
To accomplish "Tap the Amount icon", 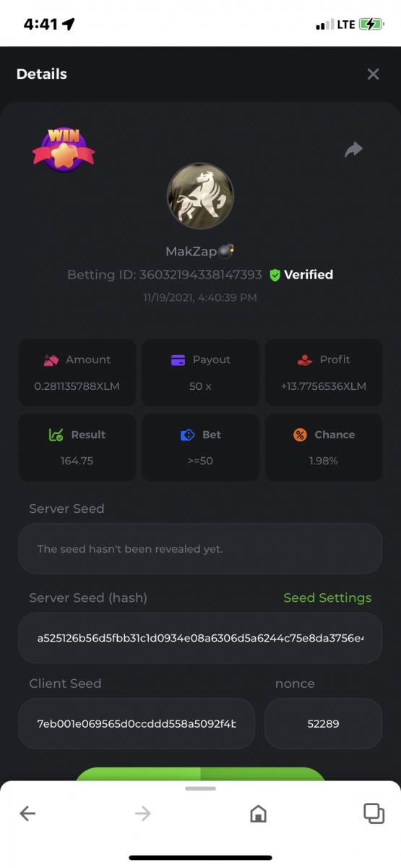I will tap(51, 359).
